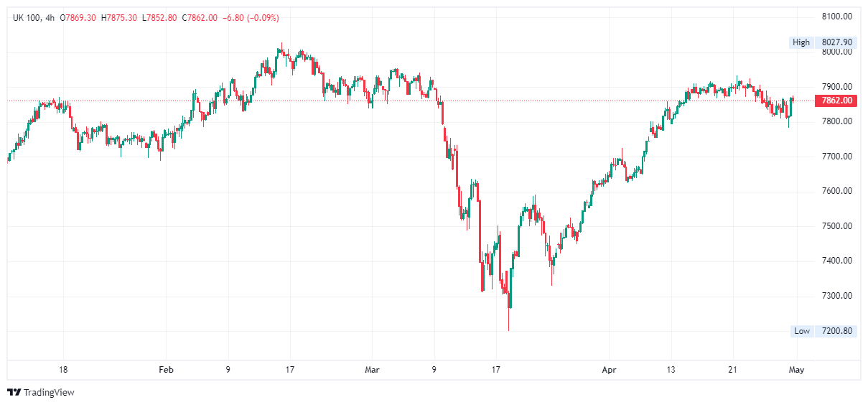Click the Apr label on time axis
Viewport: 868px width, 405px height.
[609, 370]
